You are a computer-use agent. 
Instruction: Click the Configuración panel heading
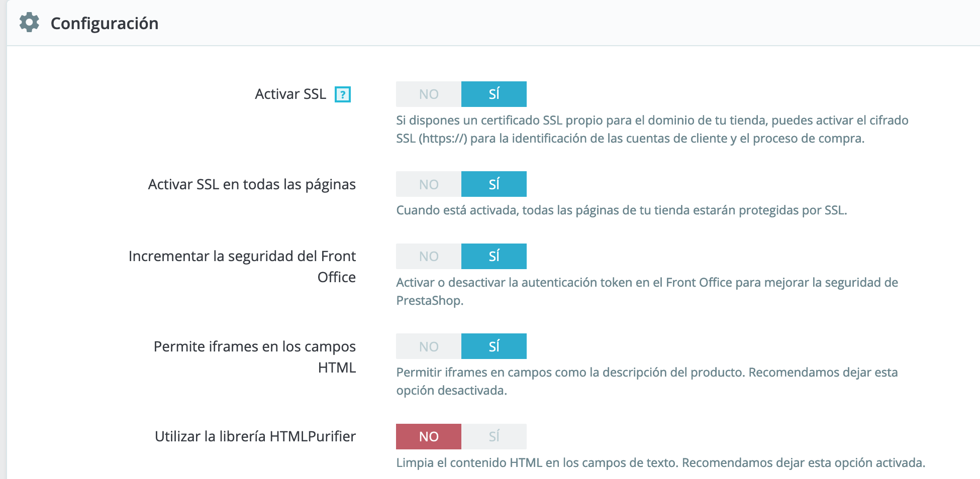[x=105, y=24]
